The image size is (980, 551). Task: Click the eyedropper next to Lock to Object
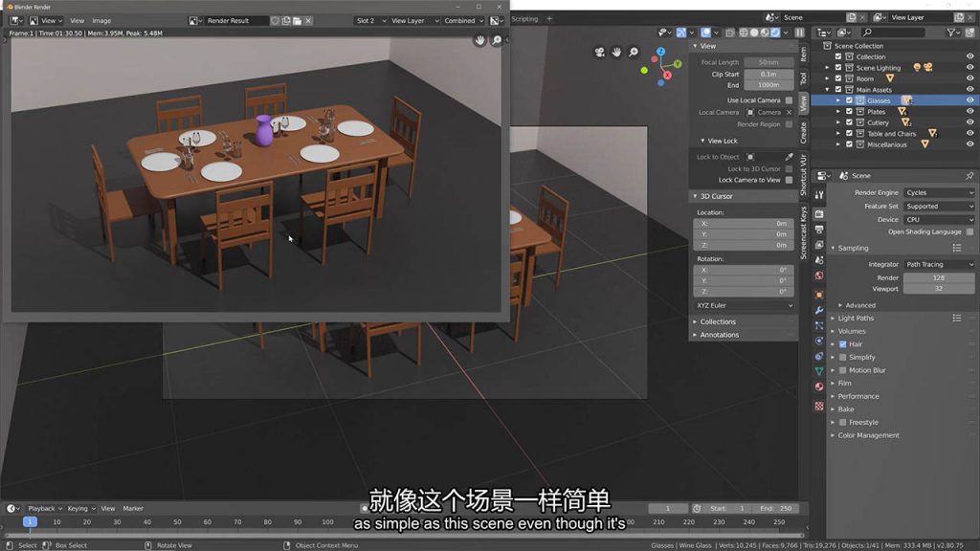[789, 157]
